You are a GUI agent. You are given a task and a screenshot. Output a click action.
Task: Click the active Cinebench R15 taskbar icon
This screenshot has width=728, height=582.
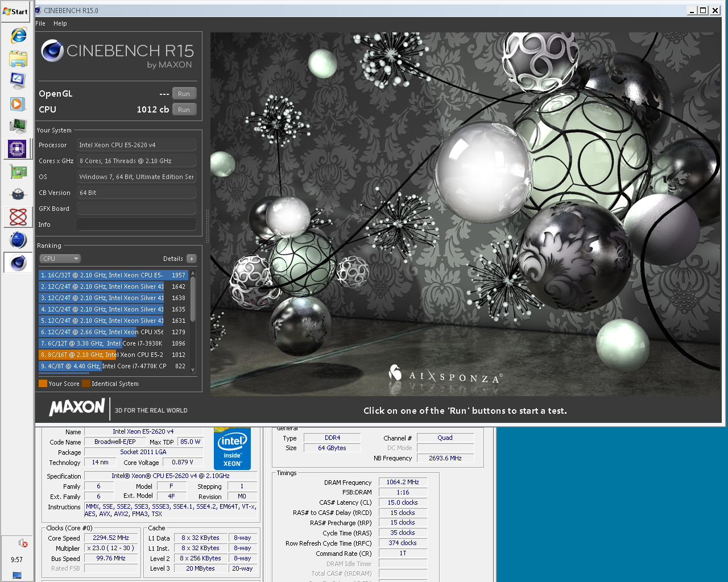[x=18, y=263]
